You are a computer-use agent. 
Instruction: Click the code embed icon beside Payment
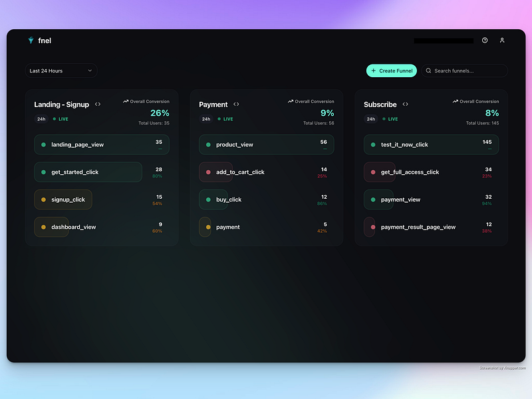[x=236, y=104]
